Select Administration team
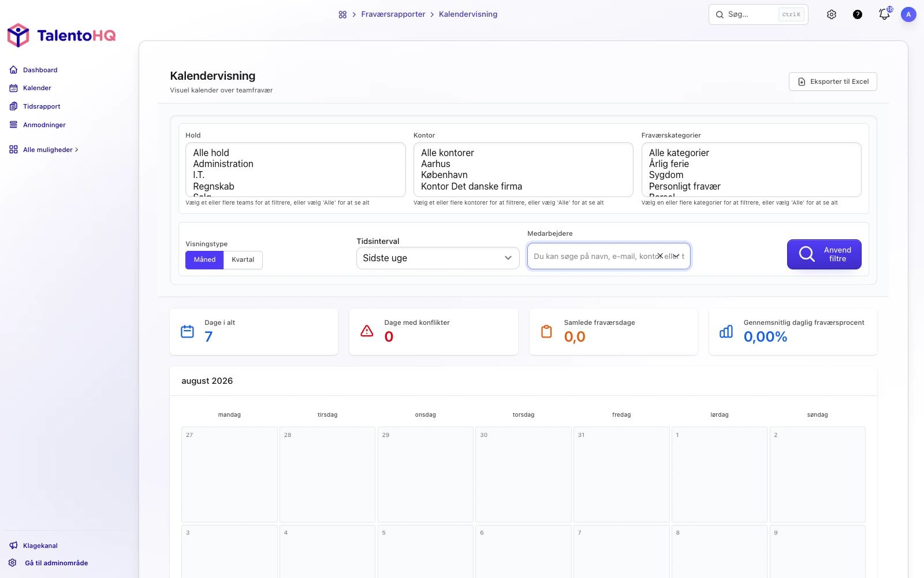 pyautogui.click(x=296, y=164)
